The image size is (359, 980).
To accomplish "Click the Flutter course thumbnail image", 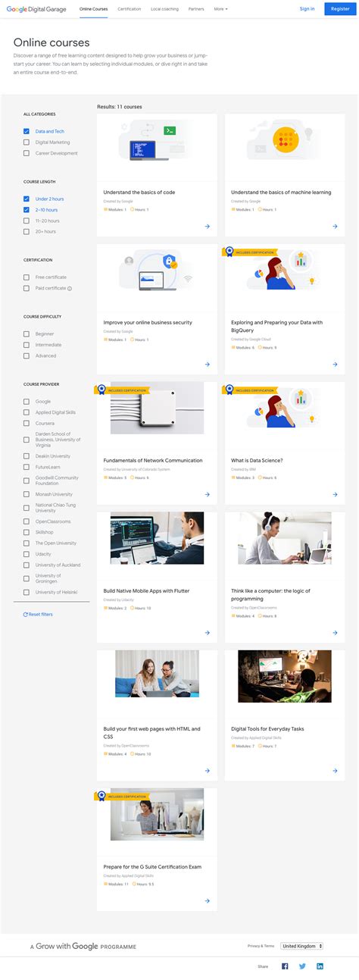I will point(157,538).
